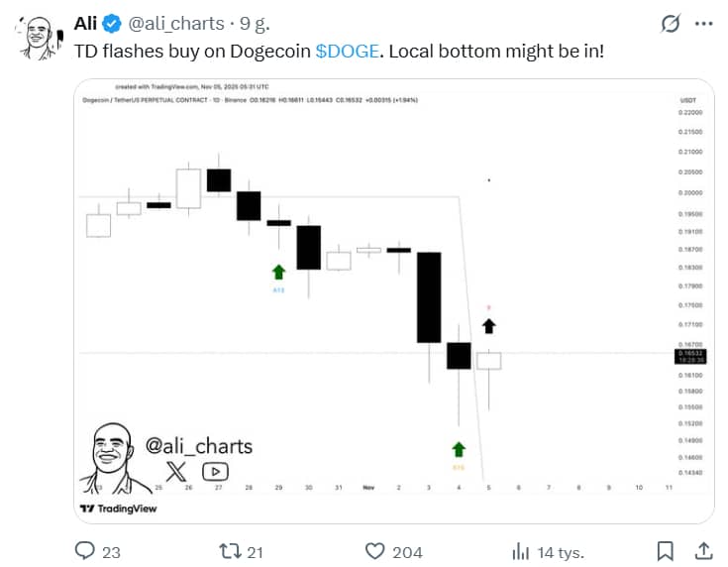
Task: Click the YouTube play icon watermark
Action: [215, 472]
